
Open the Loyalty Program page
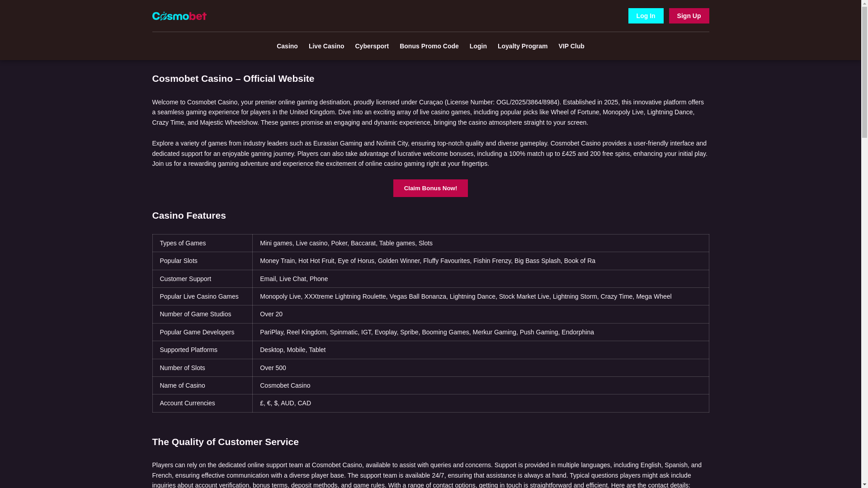click(x=522, y=46)
